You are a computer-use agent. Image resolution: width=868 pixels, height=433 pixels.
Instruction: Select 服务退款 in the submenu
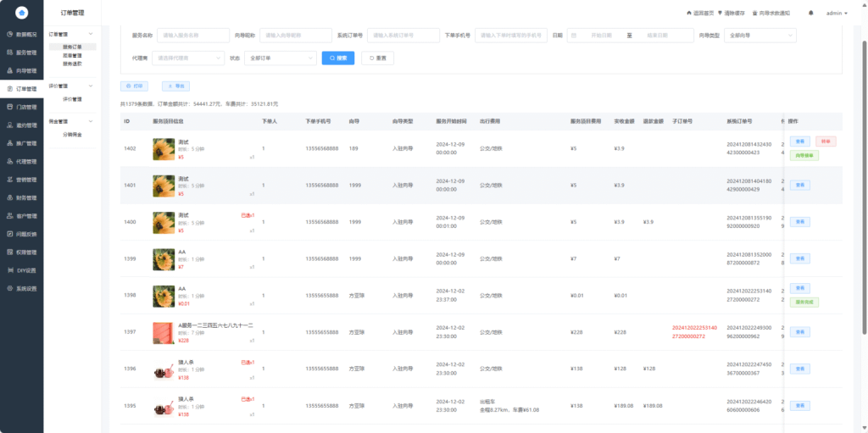click(72, 63)
